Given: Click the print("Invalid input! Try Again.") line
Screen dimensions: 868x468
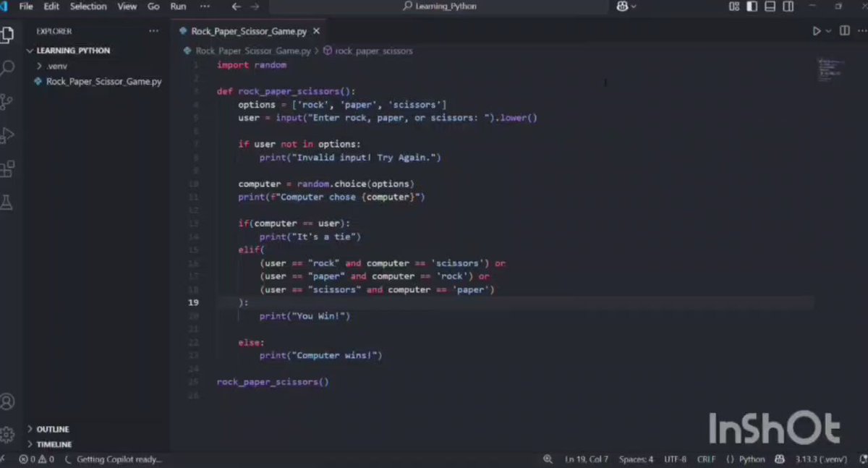Looking at the screenshot, I should pyautogui.click(x=349, y=158).
